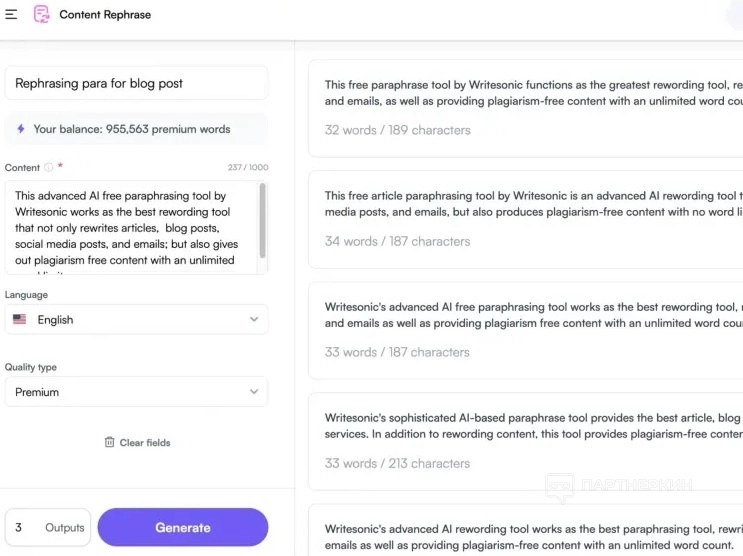
Task: Click the Content Rephrase logo icon
Action: tap(41, 15)
